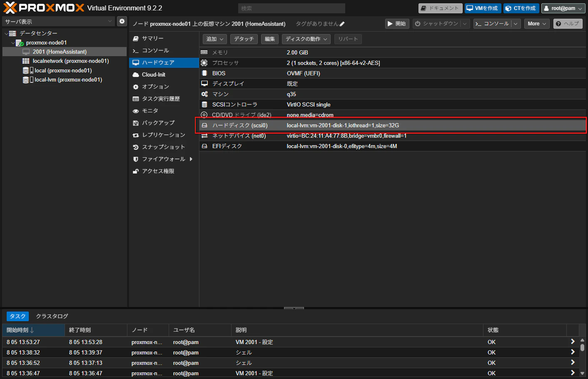This screenshot has height=379, width=588.
Task: Click the hard disk (scsi0) drive icon
Action: [x=204, y=125]
